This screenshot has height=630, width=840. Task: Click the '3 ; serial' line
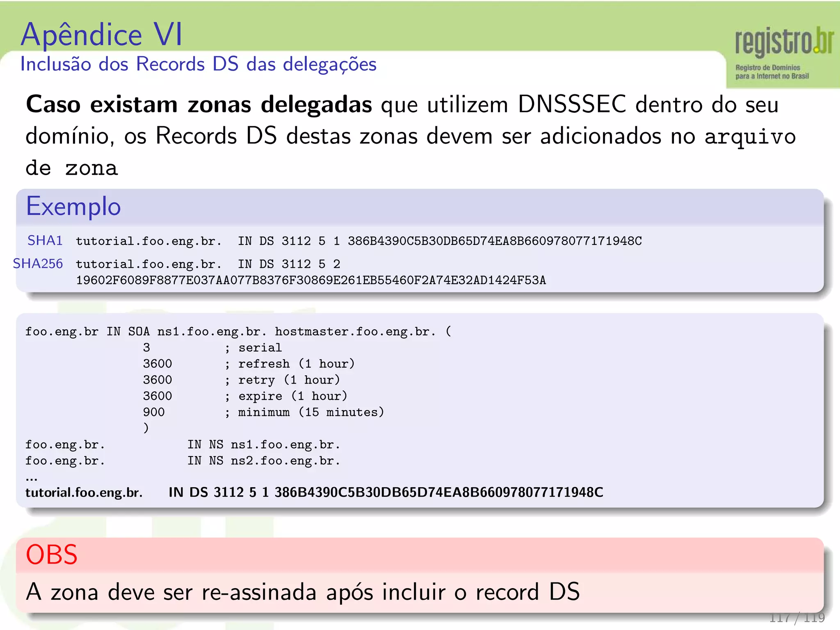(x=212, y=348)
